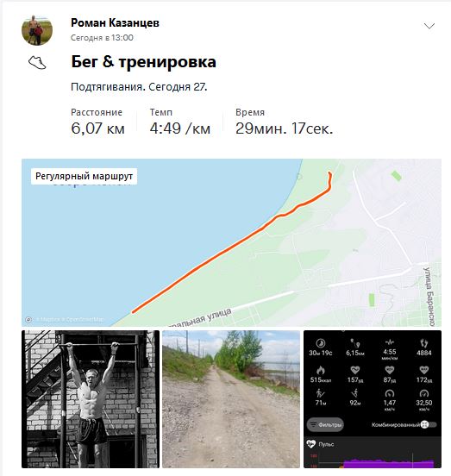Open the Бег & тренировка activity title

(x=143, y=61)
